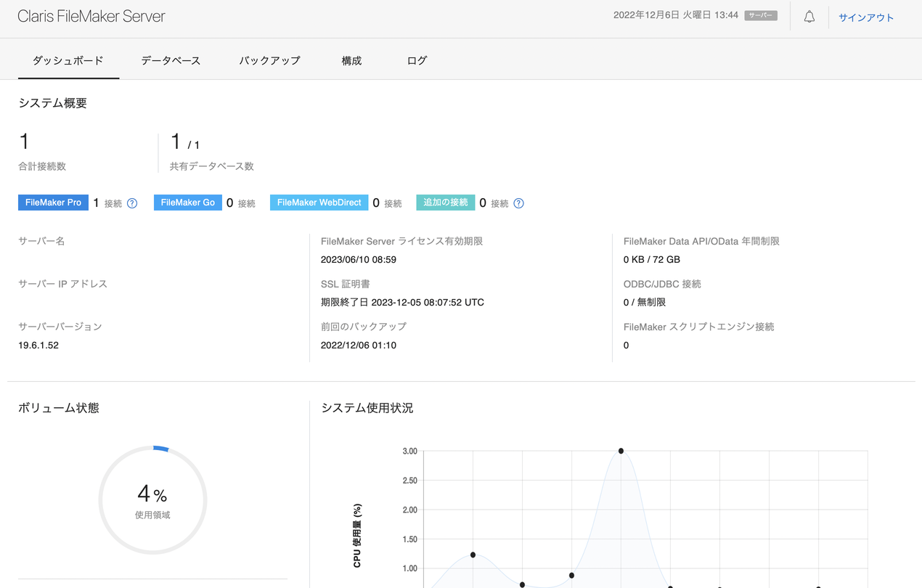Click the システム使用状況 heading
The image size is (922, 588).
pos(367,408)
